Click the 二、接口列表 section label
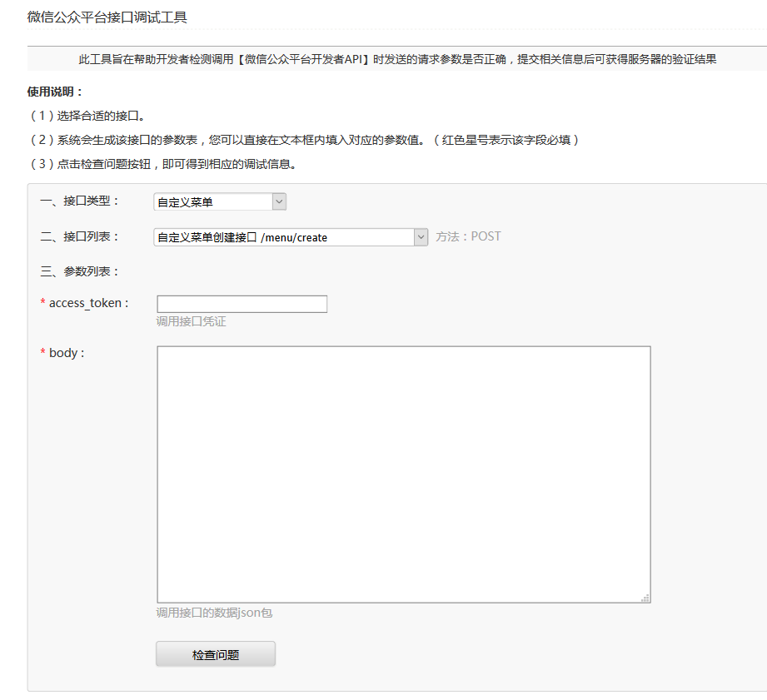The height and width of the screenshot is (700, 767). point(80,236)
